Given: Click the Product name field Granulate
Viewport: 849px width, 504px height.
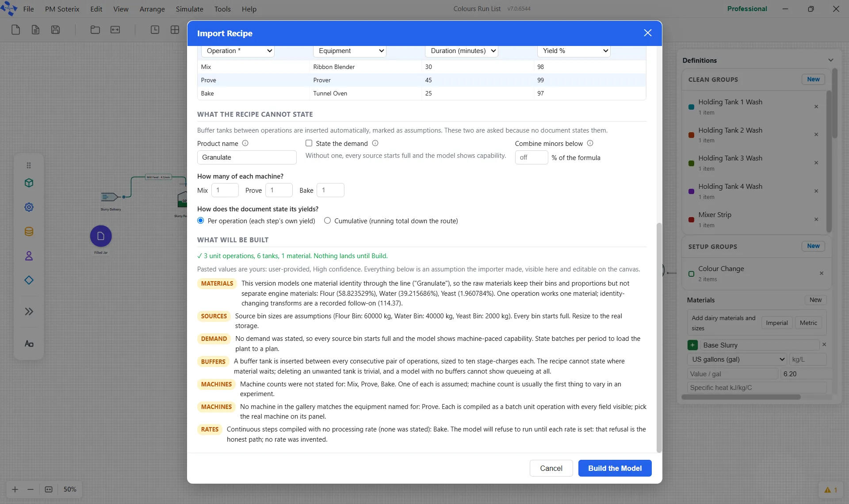Looking at the screenshot, I should 247,157.
